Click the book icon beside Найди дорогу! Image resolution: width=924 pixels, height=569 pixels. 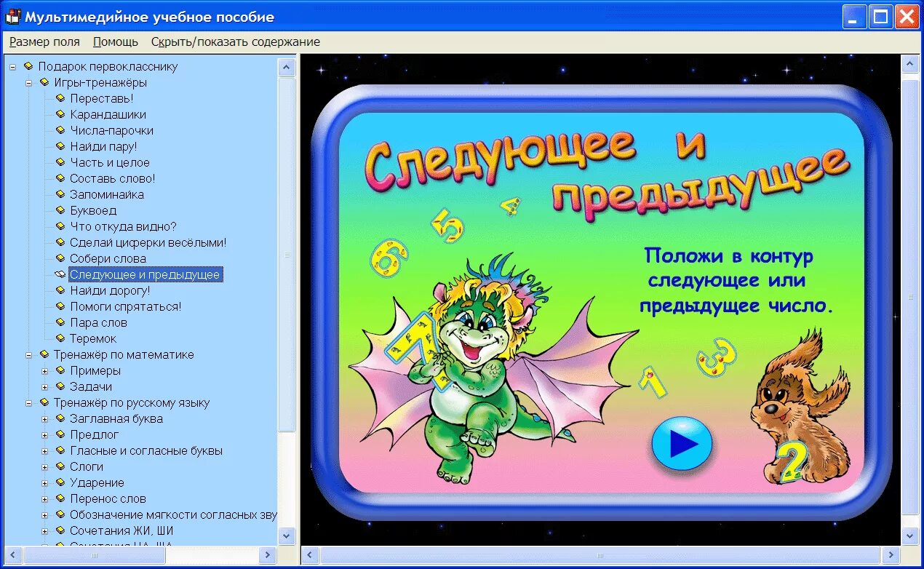click(x=60, y=290)
